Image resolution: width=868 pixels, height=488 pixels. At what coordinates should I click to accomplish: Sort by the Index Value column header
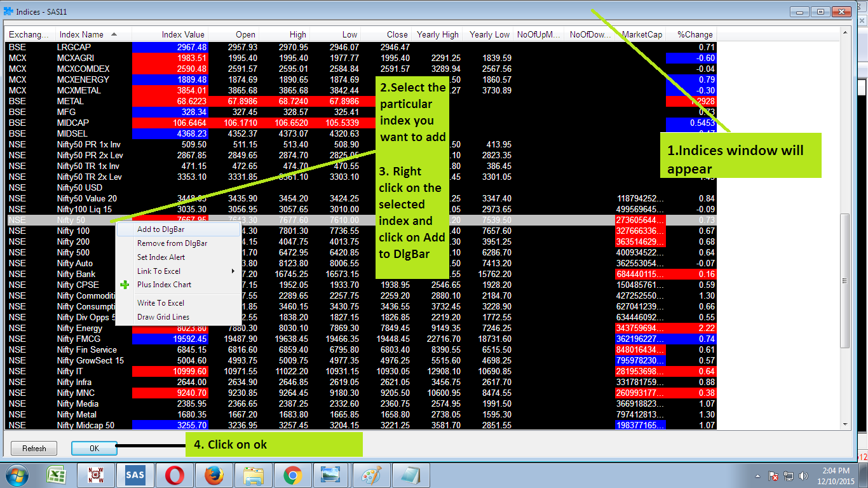point(170,34)
